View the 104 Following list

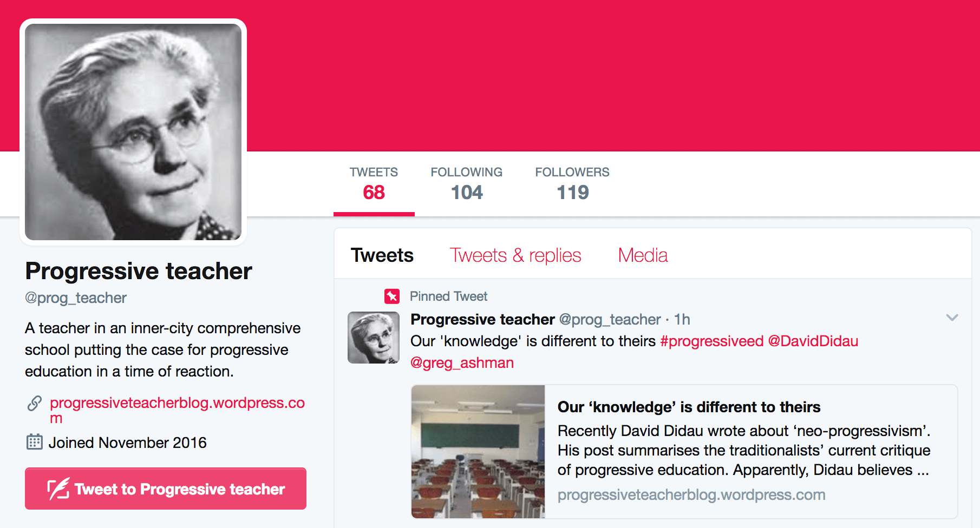pos(467,184)
